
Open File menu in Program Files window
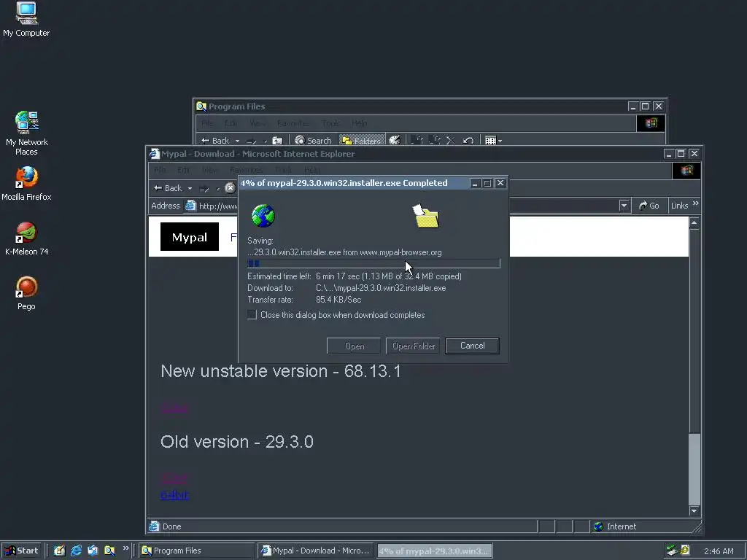click(206, 123)
